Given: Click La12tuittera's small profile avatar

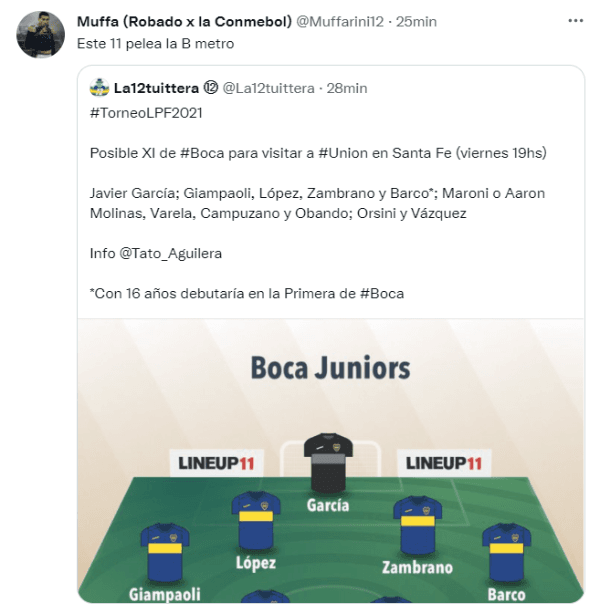Looking at the screenshot, I should pyautogui.click(x=98, y=88).
